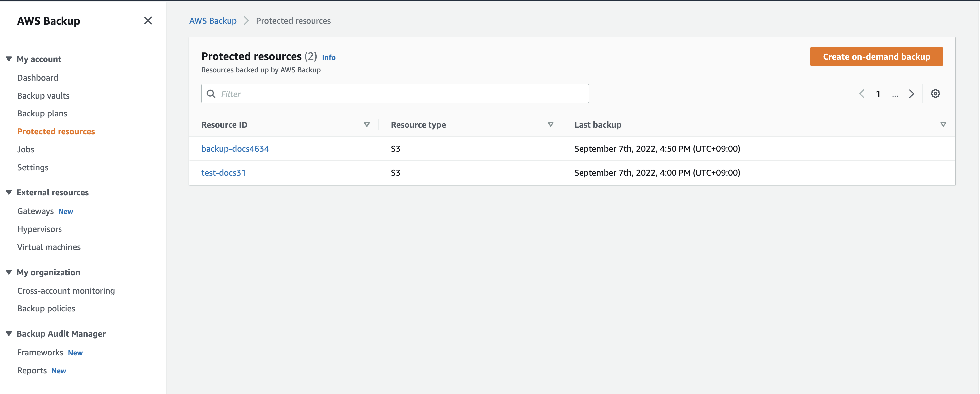Navigate to Jobs page

point(26,150)
